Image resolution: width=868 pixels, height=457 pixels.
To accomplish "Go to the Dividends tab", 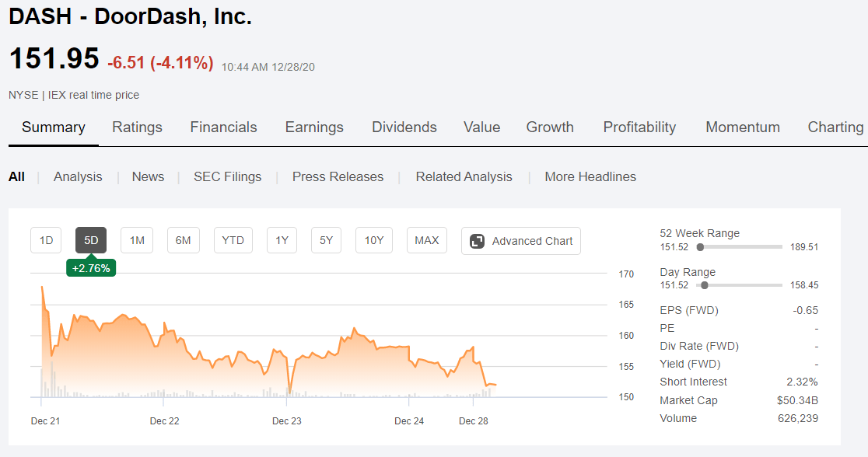I will (404, 127).
